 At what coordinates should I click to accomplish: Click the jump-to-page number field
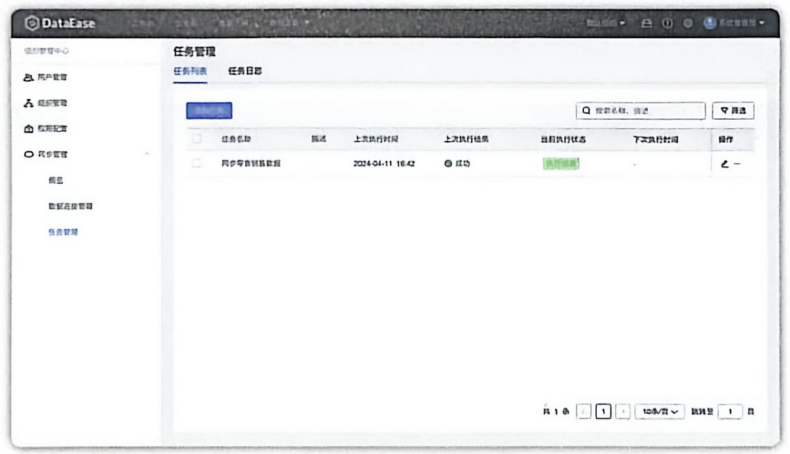pos(730,412)
